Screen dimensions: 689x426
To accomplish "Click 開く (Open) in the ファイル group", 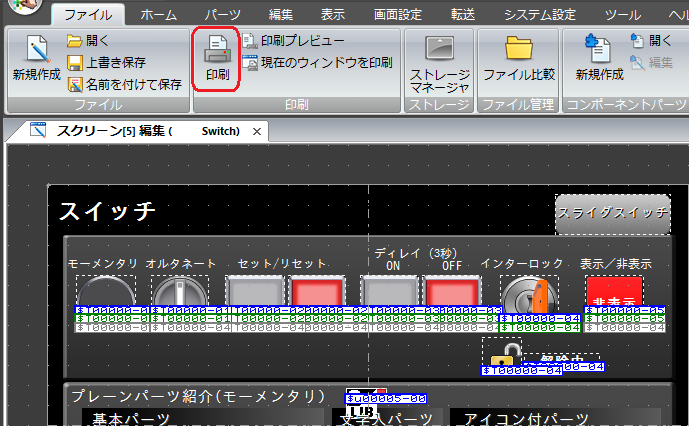I will point(88,41).
